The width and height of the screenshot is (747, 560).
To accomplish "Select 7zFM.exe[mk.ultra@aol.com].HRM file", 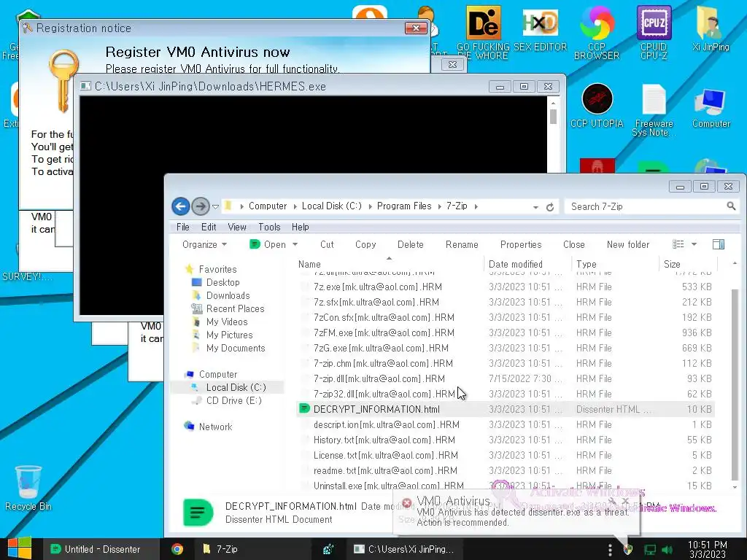I will coord(505,332).
